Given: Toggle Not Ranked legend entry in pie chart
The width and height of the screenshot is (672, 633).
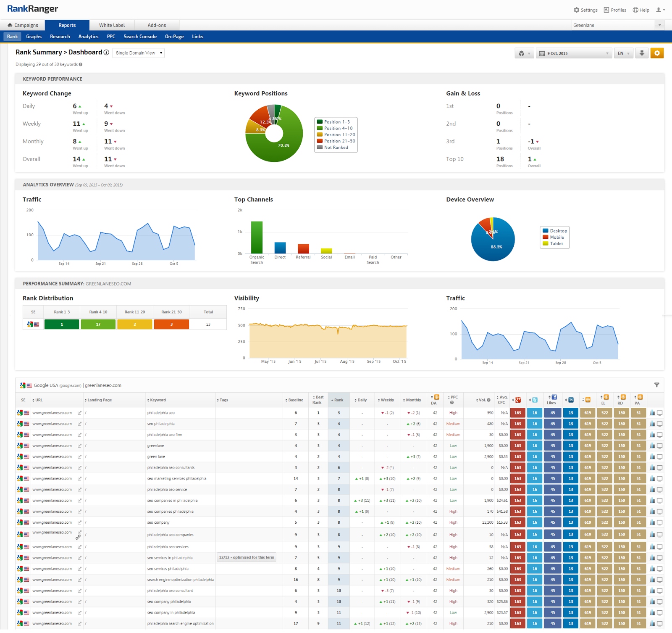Looking at the screenshot, I should [x=335, y=148].
